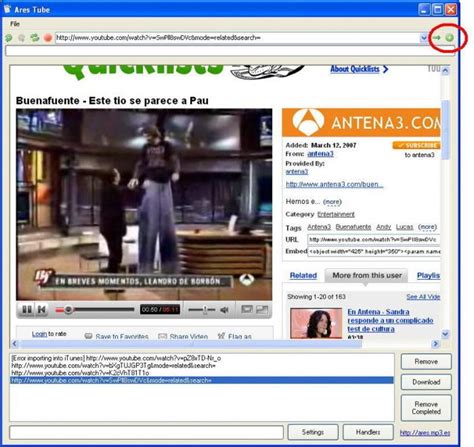Click the Save to Favorites icon
474x447 pixels.
tap(88, 336)
